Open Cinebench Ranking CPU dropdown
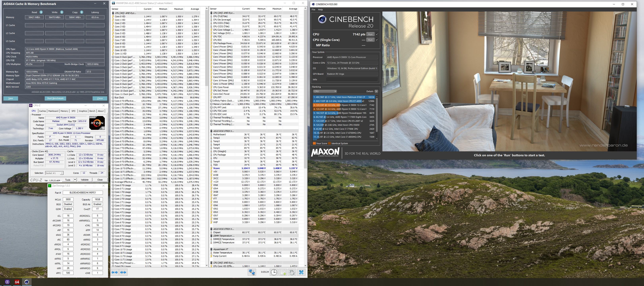This screenshot has height=286, width=644. click(325, 92)
